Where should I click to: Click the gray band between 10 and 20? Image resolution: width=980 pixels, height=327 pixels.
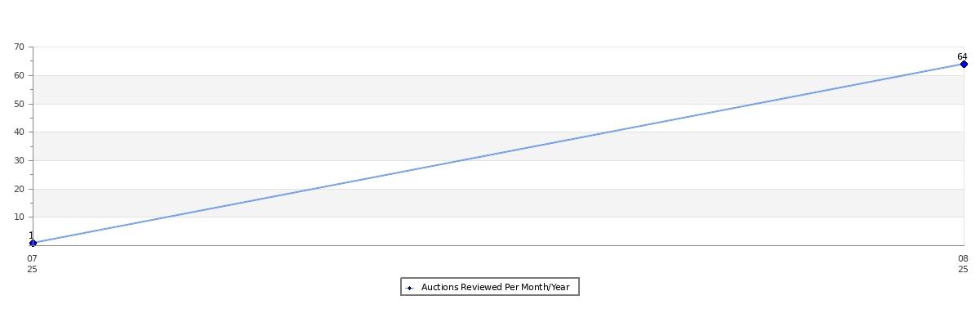click(498, 203)
